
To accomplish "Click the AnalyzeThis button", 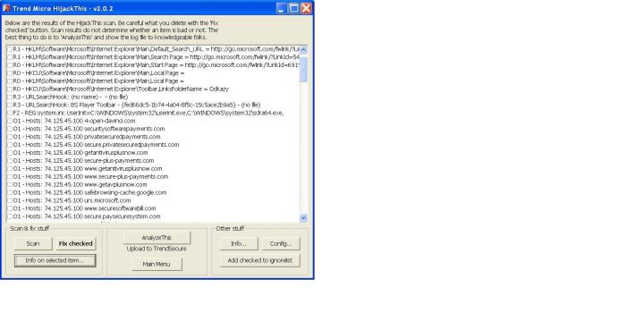I will 157,237.
